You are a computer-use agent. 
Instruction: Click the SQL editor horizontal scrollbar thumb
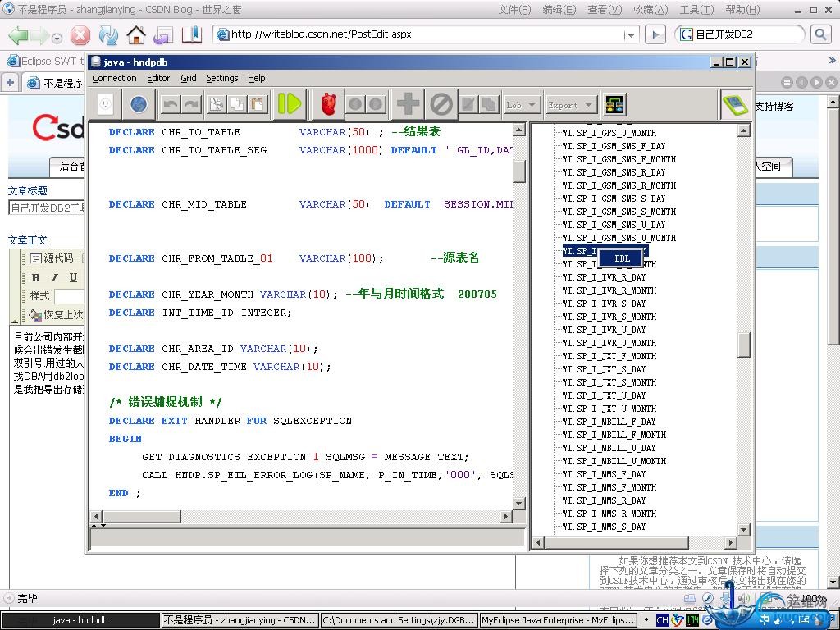pos(141,517)
